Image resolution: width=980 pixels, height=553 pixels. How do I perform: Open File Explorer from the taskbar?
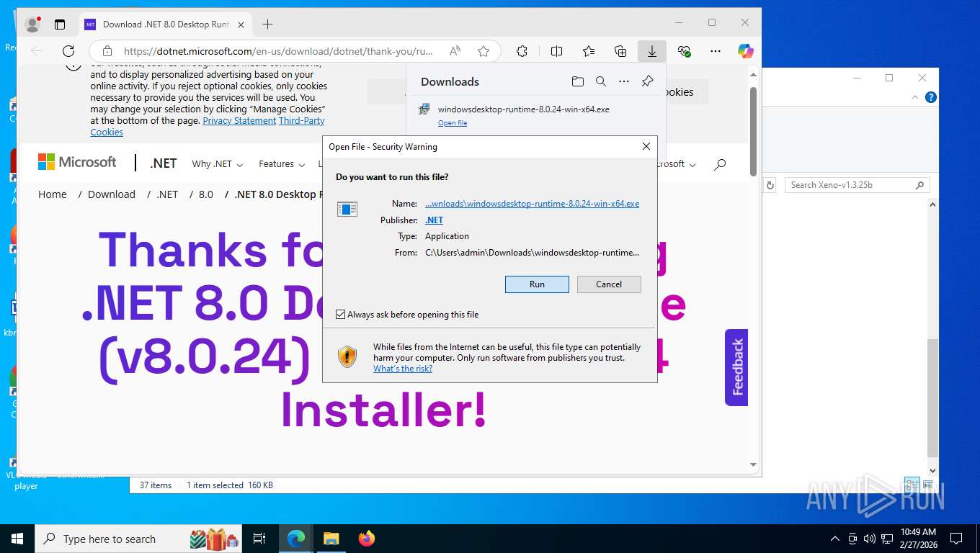click(331, 539)
